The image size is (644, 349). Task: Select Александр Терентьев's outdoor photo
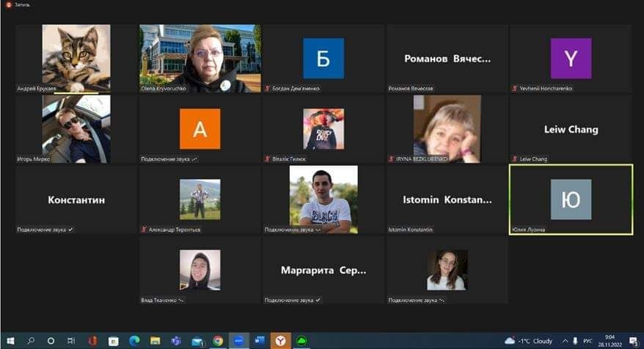tap(200, 199)
